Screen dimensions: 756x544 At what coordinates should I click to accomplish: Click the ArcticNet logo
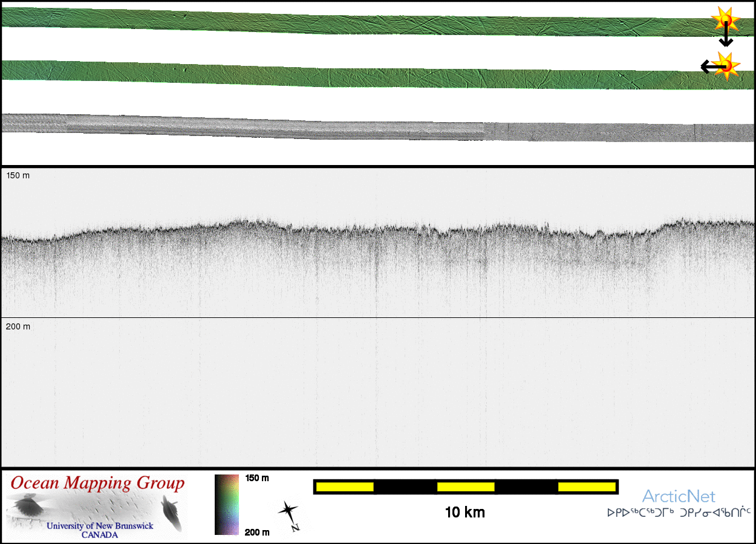click(x=679, y=496)
